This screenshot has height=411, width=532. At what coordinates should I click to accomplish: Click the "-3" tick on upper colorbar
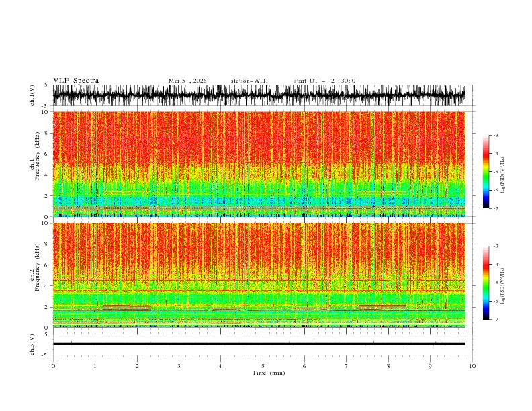[x=496, y=135]
